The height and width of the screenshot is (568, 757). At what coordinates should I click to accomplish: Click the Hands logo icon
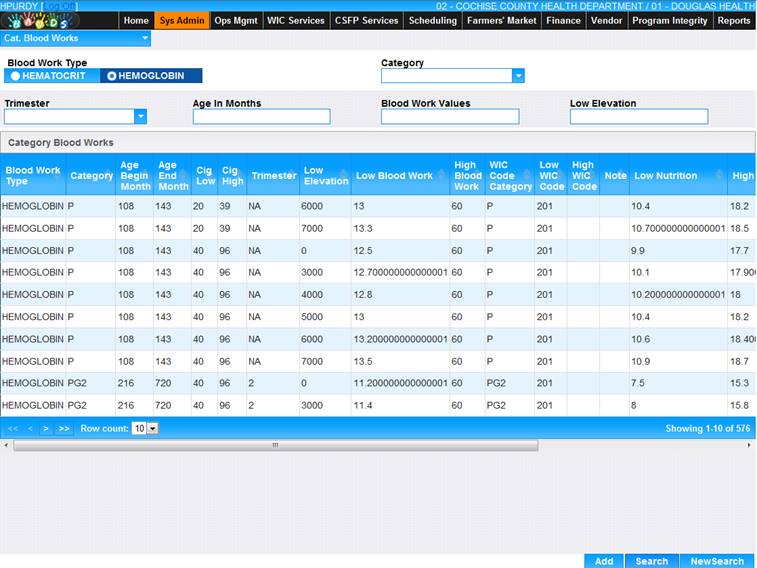(41, 21)
